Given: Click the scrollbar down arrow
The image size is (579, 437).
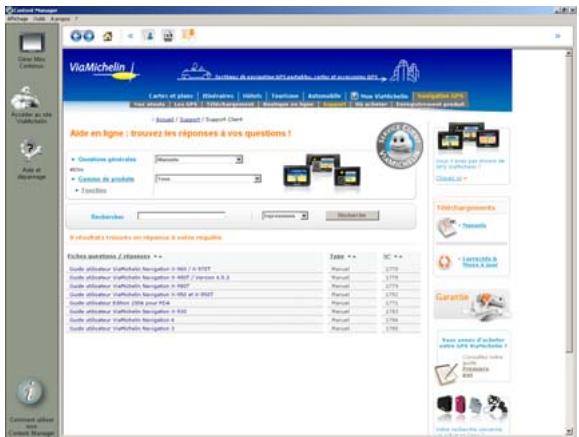Looking at the screenshot, I should click(x=569, y=431).
